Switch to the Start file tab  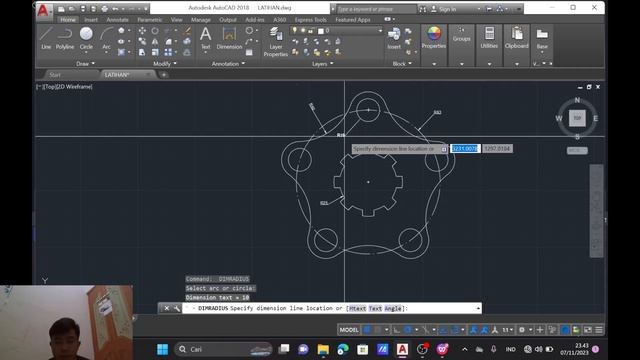coord(55,75)
